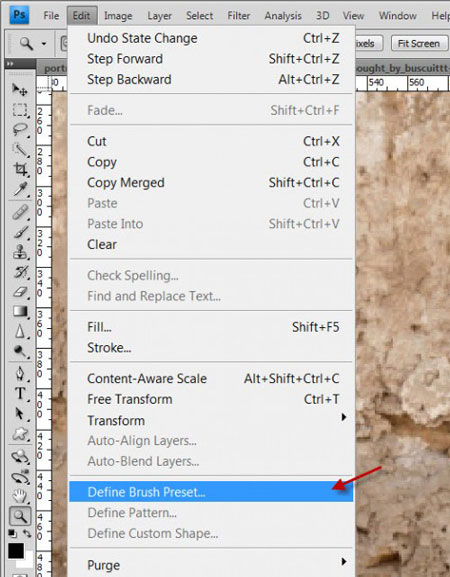
Task: Choose Step Backward
Action: tap(211, 79)
